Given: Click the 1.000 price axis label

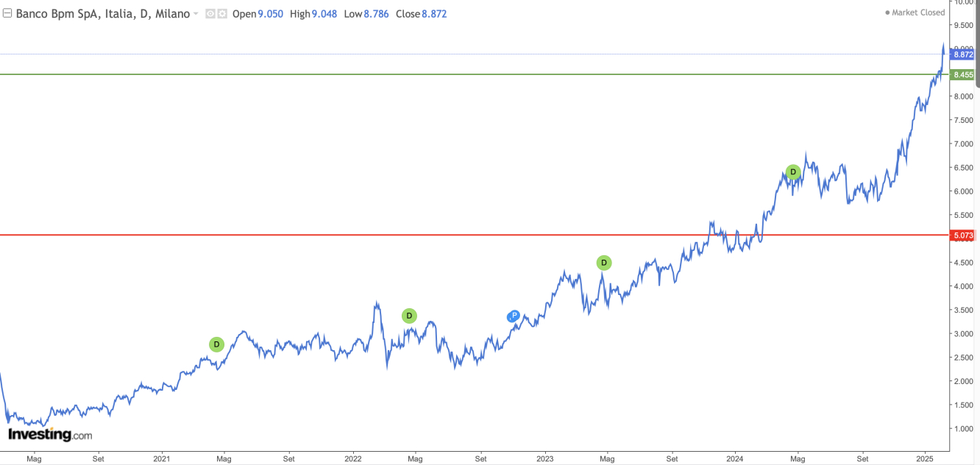Looking at the screenshot, I should point(963,429).
